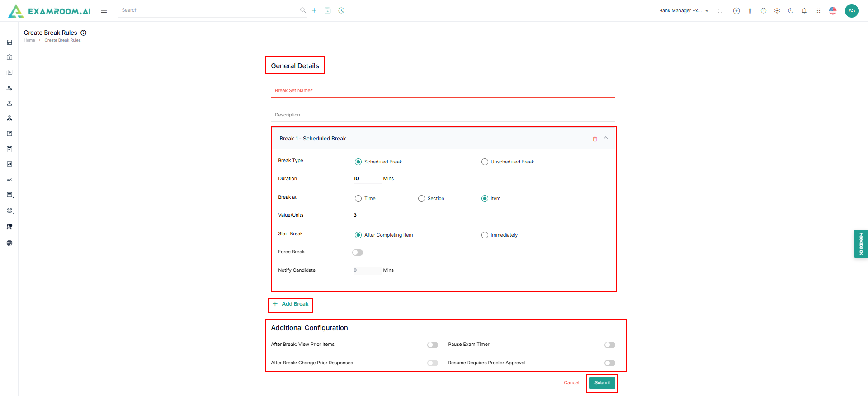Screen dimensions: 868x396
Task: Select the Unscheduled Break radio option
Action: click(485, 162)
